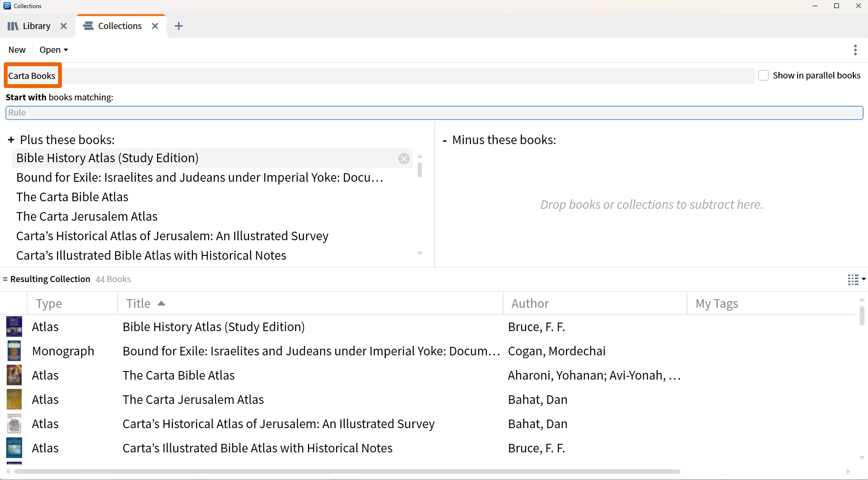Screen dimensions: 868x480
Task: Focus the Rule input field
Action: [x=434, y=113]
